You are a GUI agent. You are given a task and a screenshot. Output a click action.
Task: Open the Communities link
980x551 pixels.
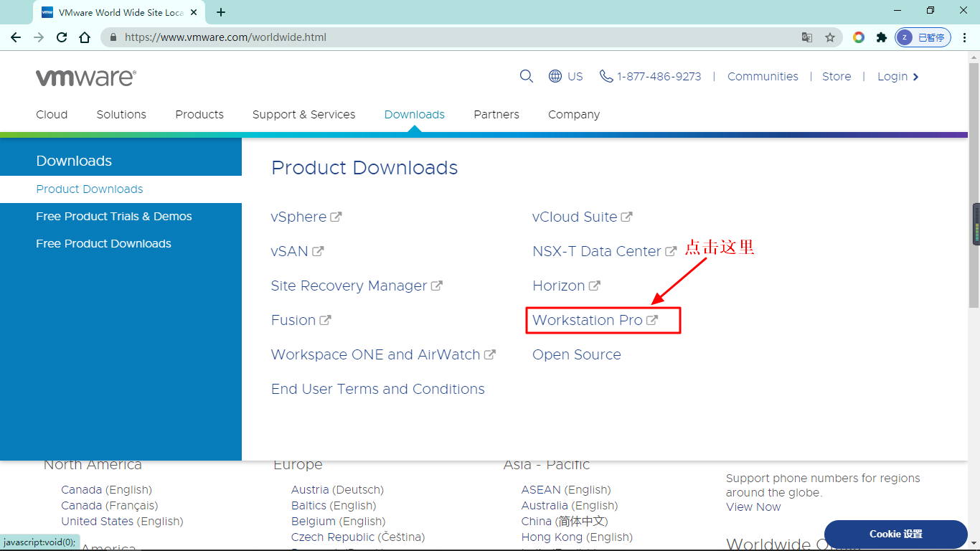click(763, 76)
